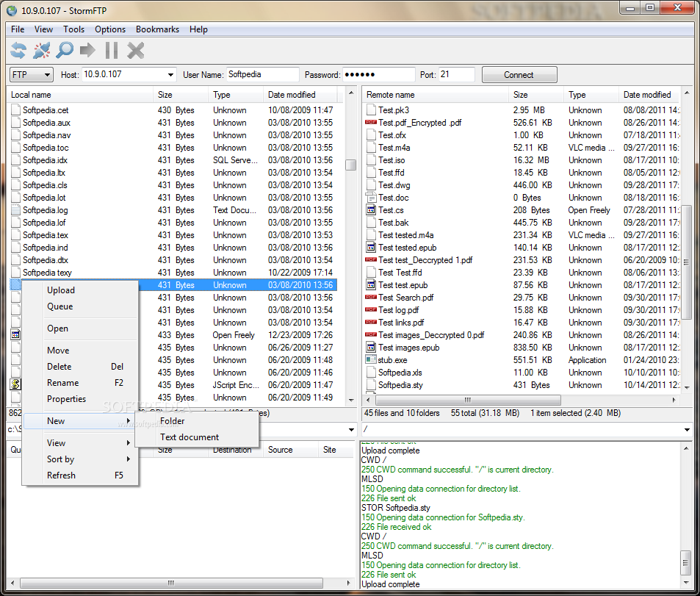Open the File menu
700x596 pixels.
click(x=18, y=29)
